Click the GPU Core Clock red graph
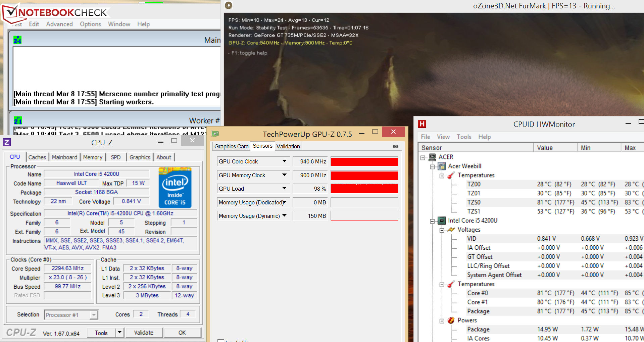644x342 pixels. coord(364,161)
